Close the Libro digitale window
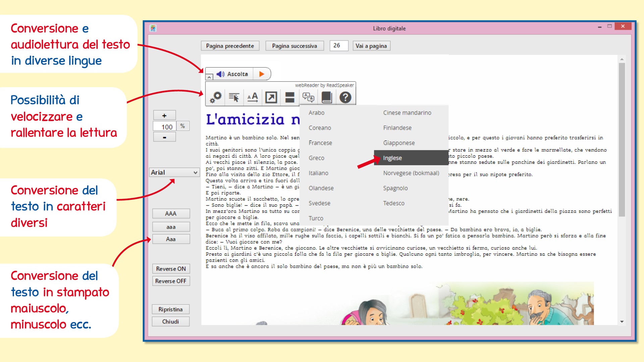 click(623, 26)
